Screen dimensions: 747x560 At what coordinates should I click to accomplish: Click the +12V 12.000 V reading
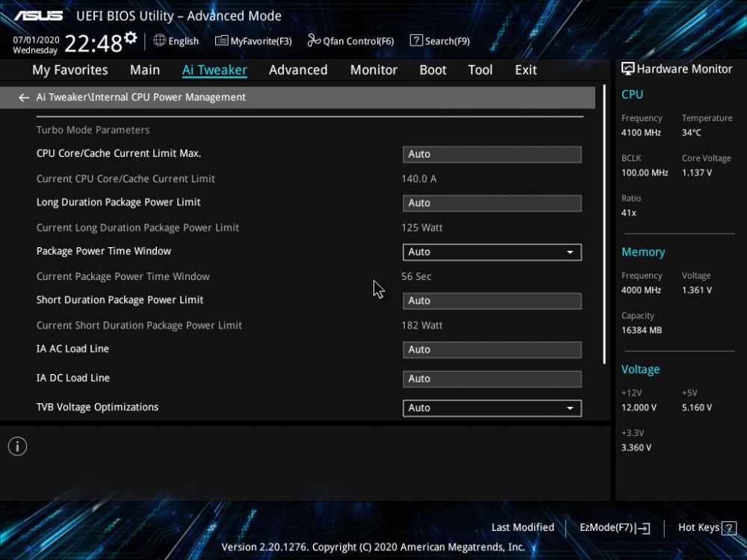(x=639, y=408)
